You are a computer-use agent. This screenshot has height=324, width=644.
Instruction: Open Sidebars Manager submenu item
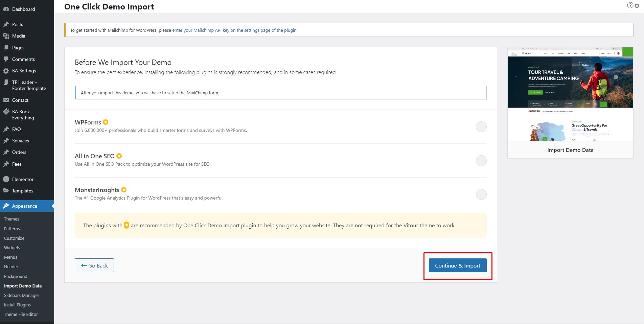pyautogui.click(x=22, y=295)
